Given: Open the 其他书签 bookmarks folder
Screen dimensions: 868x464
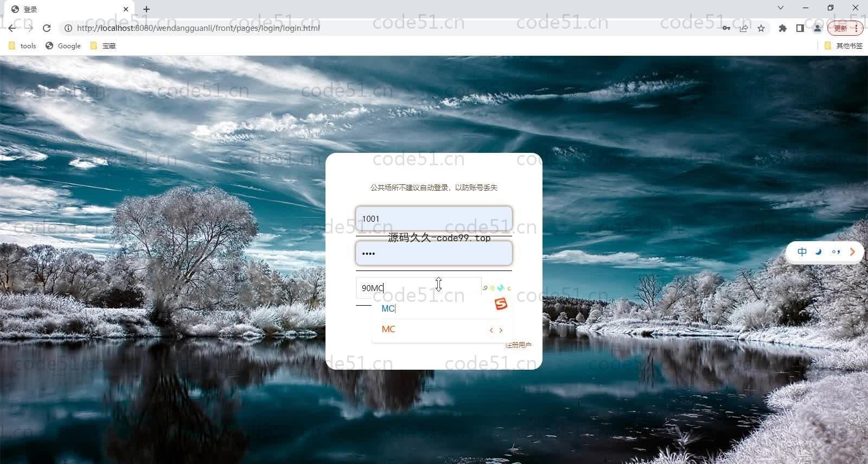Looking at the screenshot, I should 843,46.
